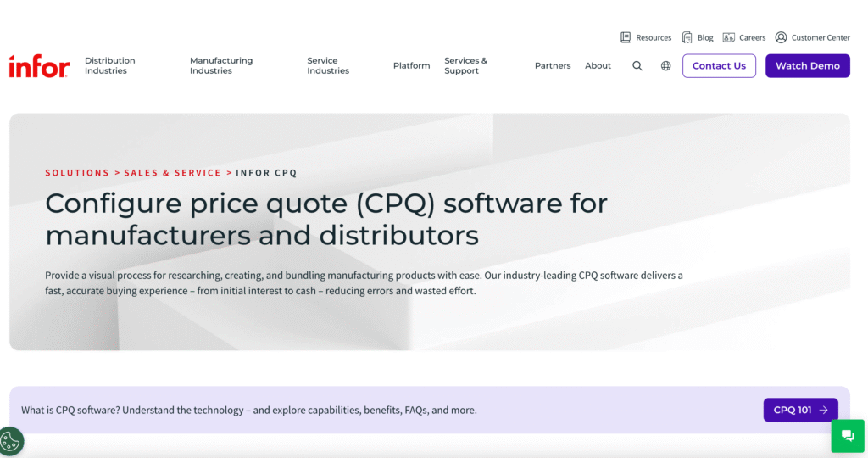This screenshot has height=458, width=868.
Task: Click the INFOR CPQ breadcrumb text
Action: click(x=266, y=173)
